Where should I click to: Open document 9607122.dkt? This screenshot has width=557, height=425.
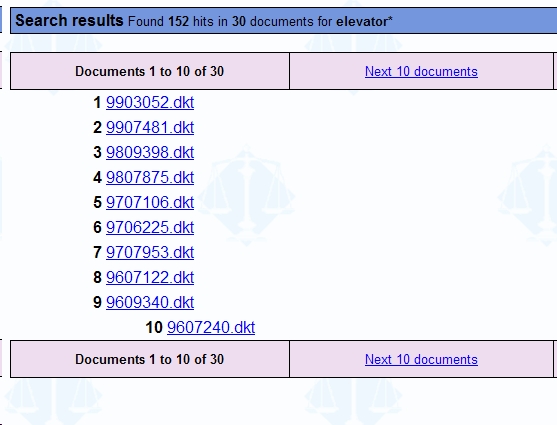pyautogui.click(x=150, y=278)
